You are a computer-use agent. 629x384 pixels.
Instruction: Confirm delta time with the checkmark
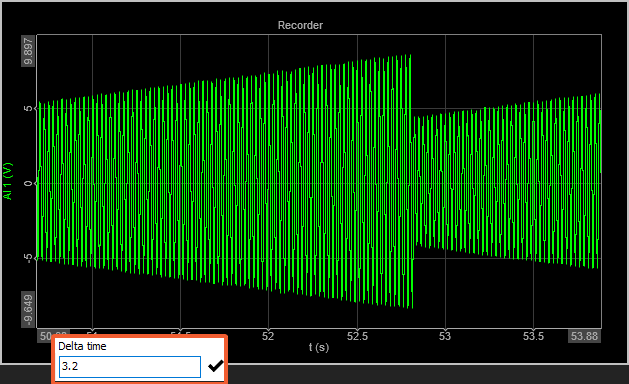tap(215, 366)
